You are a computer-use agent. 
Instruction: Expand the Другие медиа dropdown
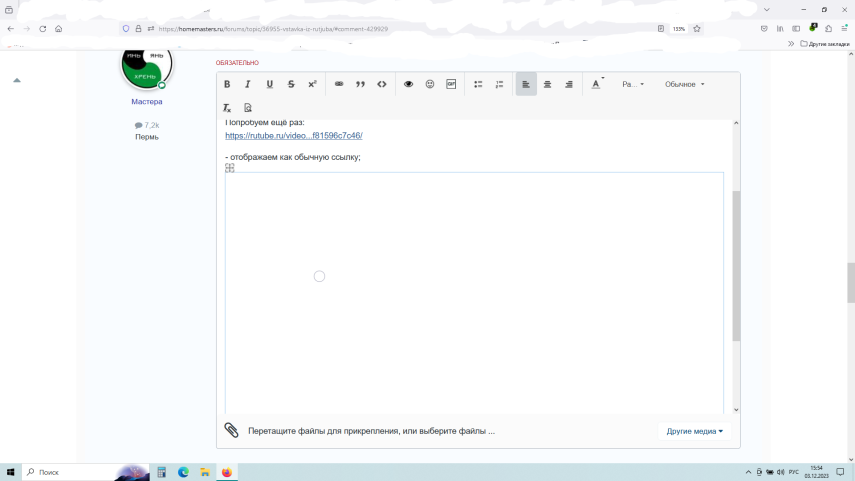pos(694,431)
